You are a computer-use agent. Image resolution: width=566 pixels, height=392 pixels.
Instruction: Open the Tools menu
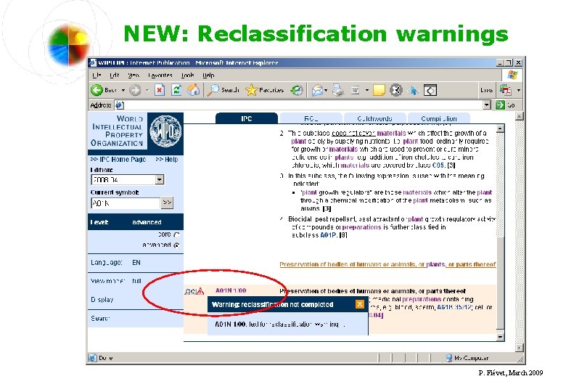tap(188, 75)
